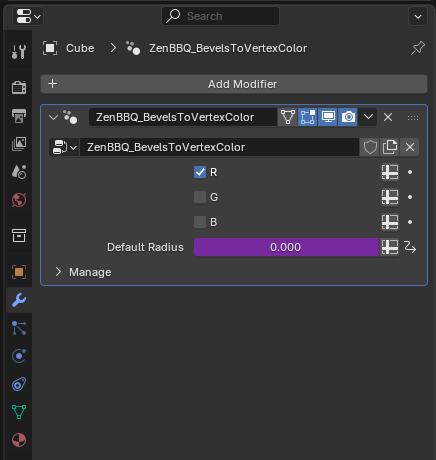The height and width of the screenshot is (460, 436).
Task: Open the Tool properties tab
Action: coord(19,52)
